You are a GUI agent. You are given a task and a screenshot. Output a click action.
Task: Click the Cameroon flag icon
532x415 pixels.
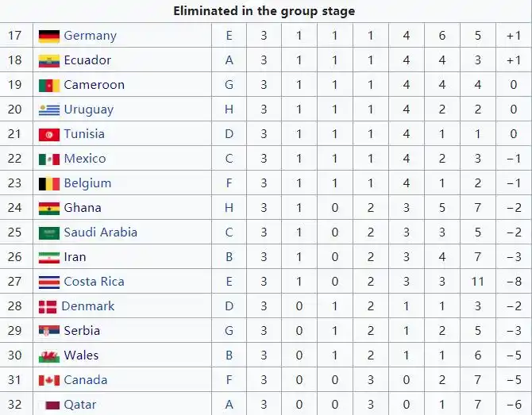(x=49, y=86)
